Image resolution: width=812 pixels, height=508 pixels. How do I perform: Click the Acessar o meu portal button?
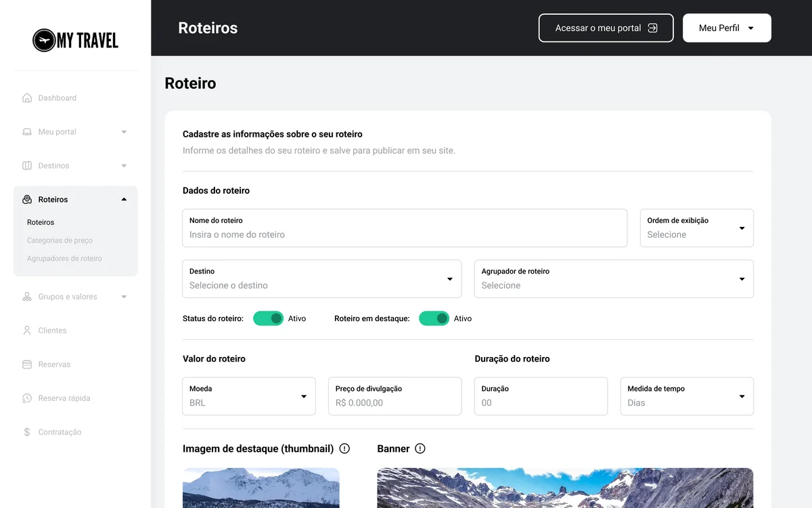(606, 28)
